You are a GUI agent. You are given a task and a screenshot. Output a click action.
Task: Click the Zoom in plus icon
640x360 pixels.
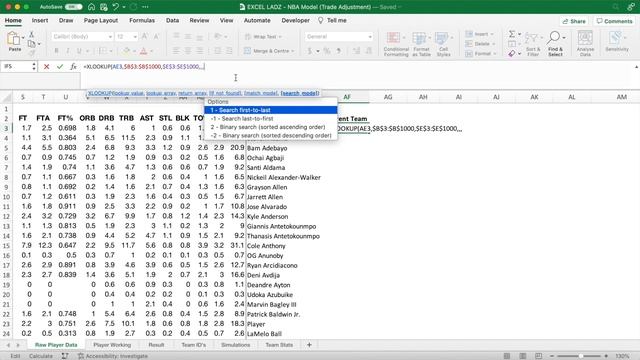coord(606,356)
